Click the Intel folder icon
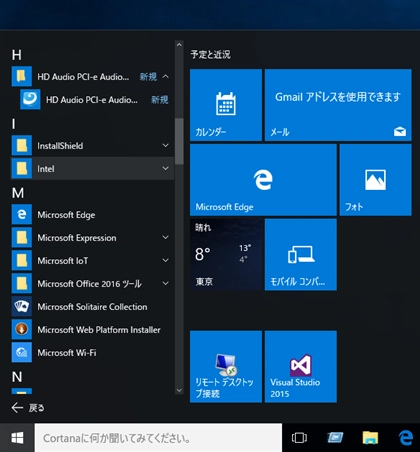This screenshot has height=452, width=420. pos(22,169)
